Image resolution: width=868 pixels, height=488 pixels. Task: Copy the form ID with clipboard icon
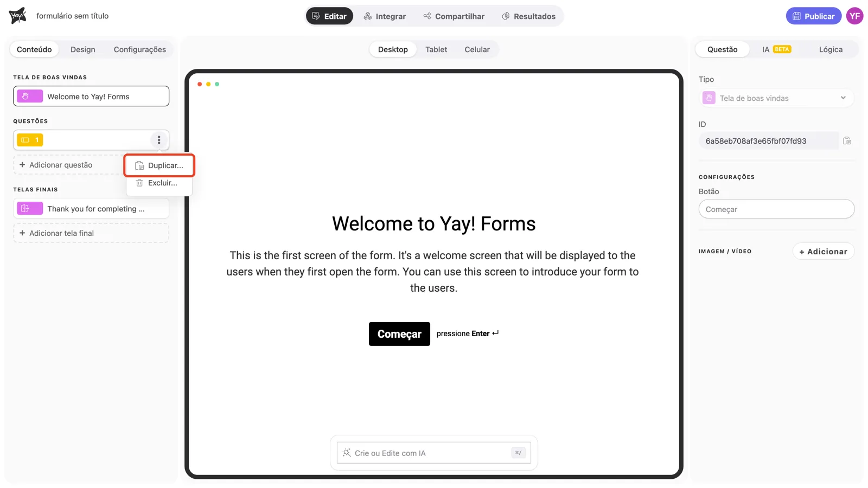[847, 141]
